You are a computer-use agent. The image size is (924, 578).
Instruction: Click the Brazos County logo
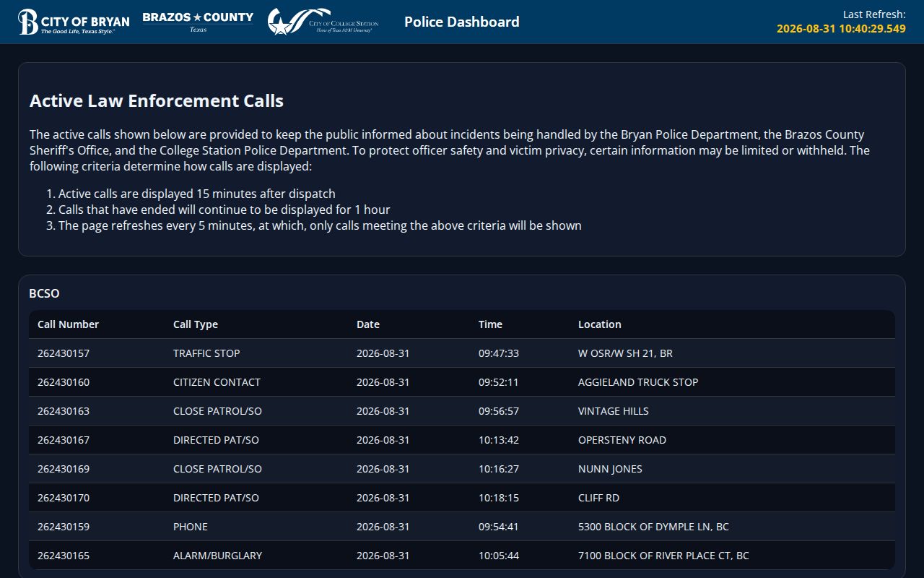point(198,22)
